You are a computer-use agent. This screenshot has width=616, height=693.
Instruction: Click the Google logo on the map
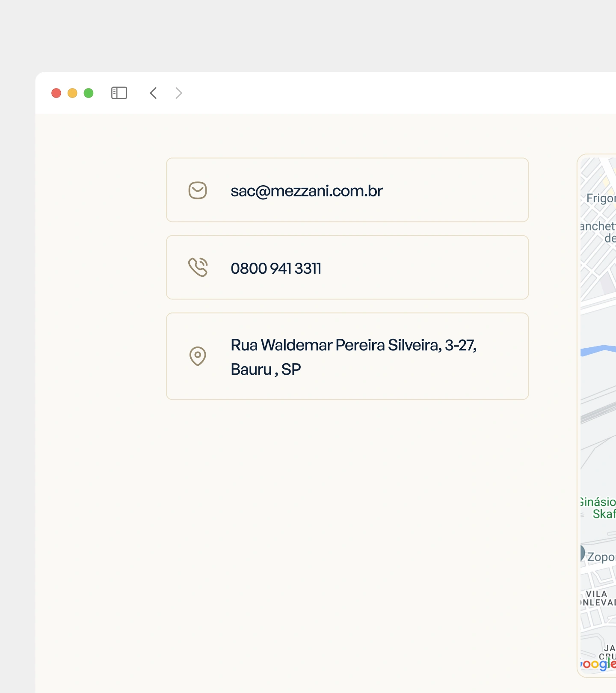tap(599, 664)
